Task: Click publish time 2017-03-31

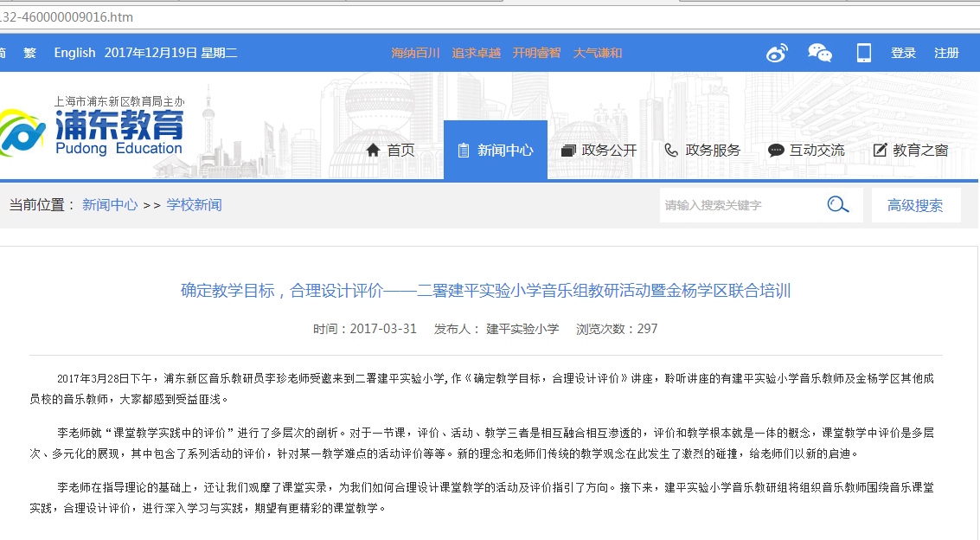Action: [x=365, y=329]
